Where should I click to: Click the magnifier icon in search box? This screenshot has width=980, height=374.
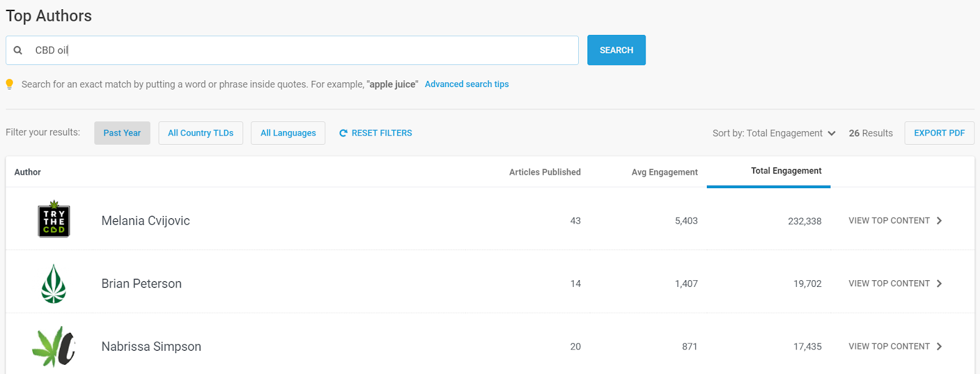coord(18,50)
